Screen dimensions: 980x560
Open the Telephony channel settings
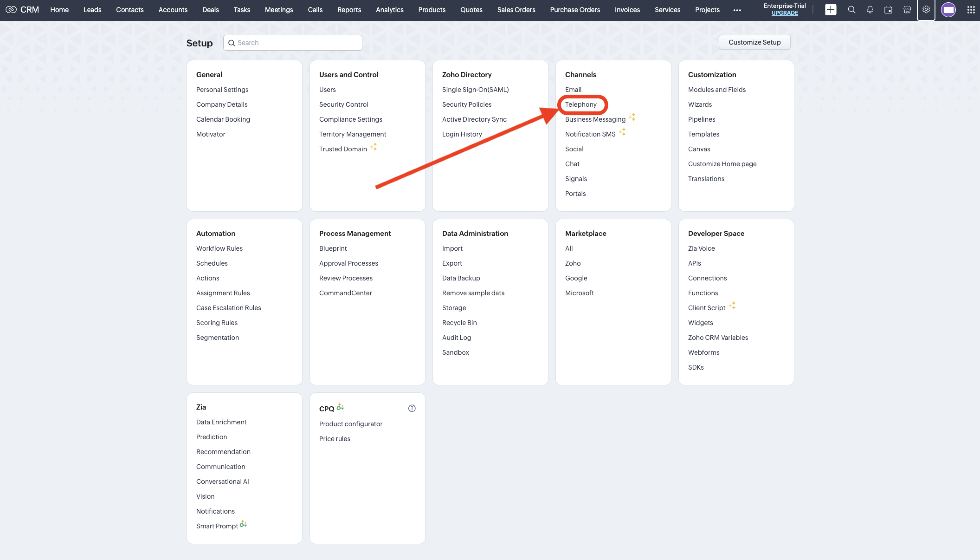click(581, 104)
